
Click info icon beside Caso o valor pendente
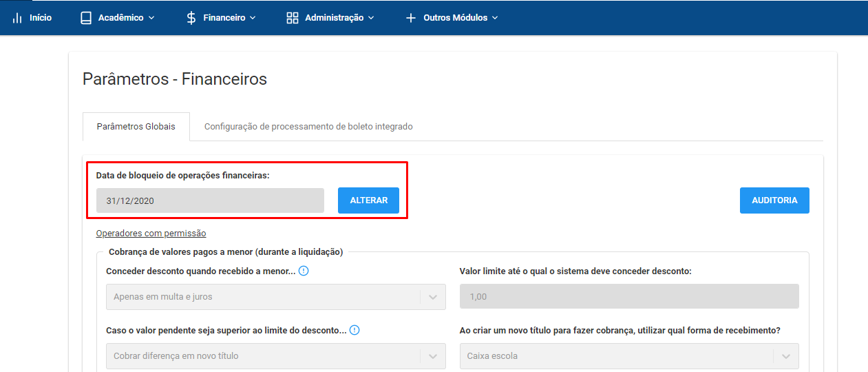click(x=354, y=330)
